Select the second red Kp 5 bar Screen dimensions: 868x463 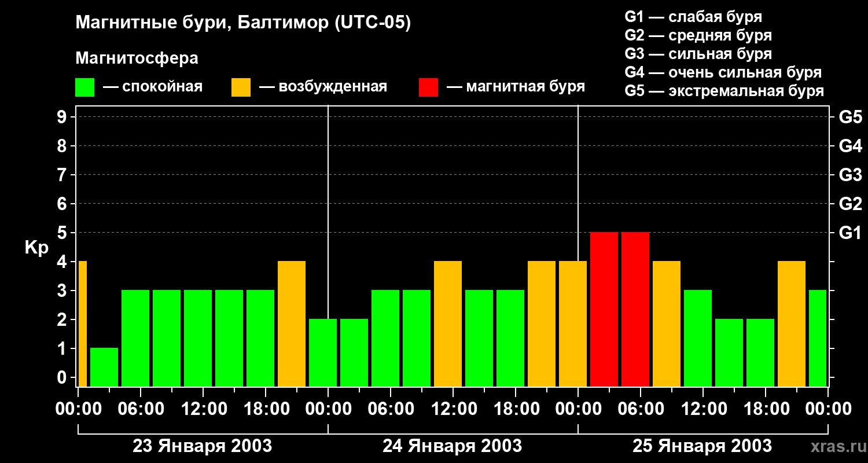click(x=635, y=310)
